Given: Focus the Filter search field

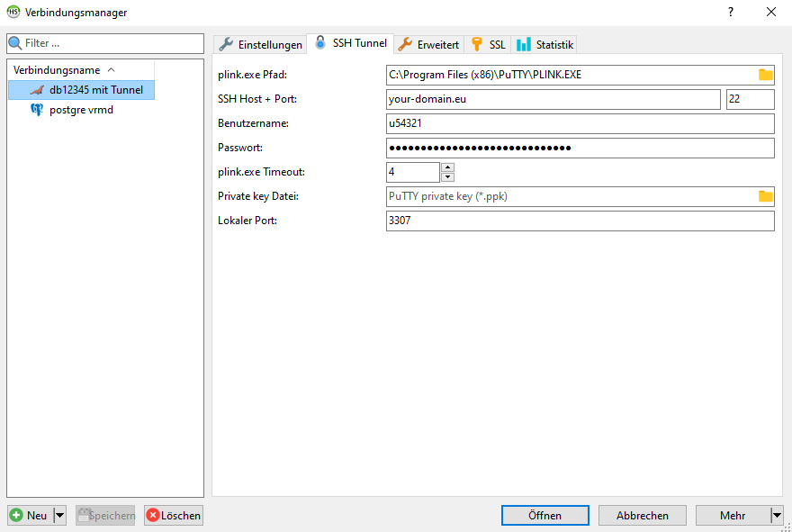Looking at the screenshot, I should pos(105,43).
